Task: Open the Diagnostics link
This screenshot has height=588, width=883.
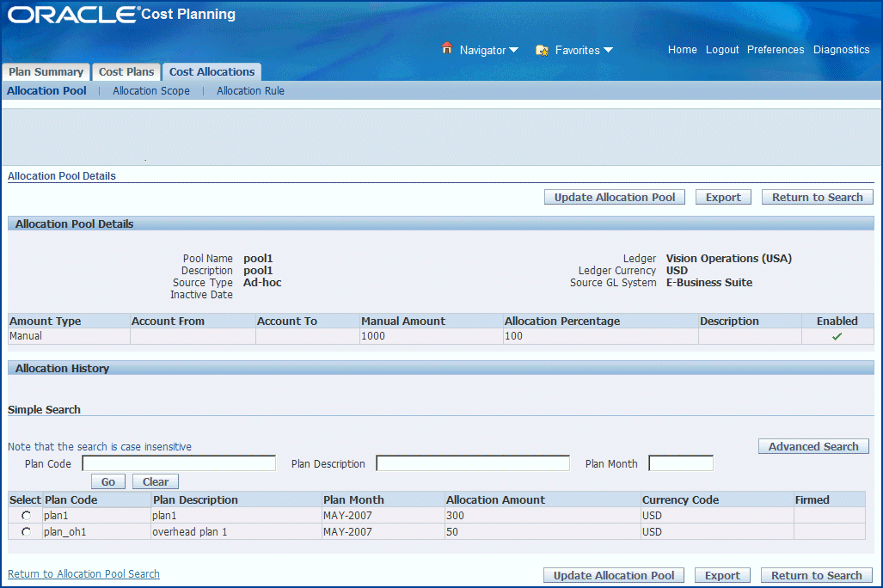Action: [842, 50]
